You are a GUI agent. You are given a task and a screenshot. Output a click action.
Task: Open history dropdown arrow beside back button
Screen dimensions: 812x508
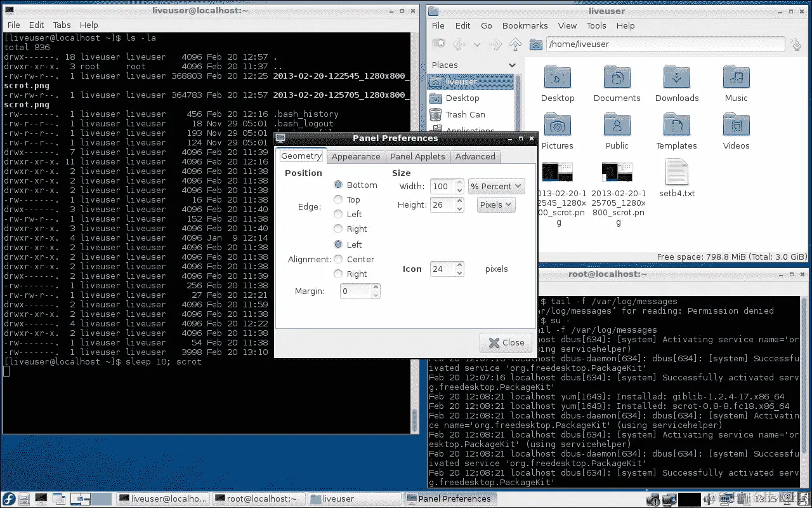(477, 44)
